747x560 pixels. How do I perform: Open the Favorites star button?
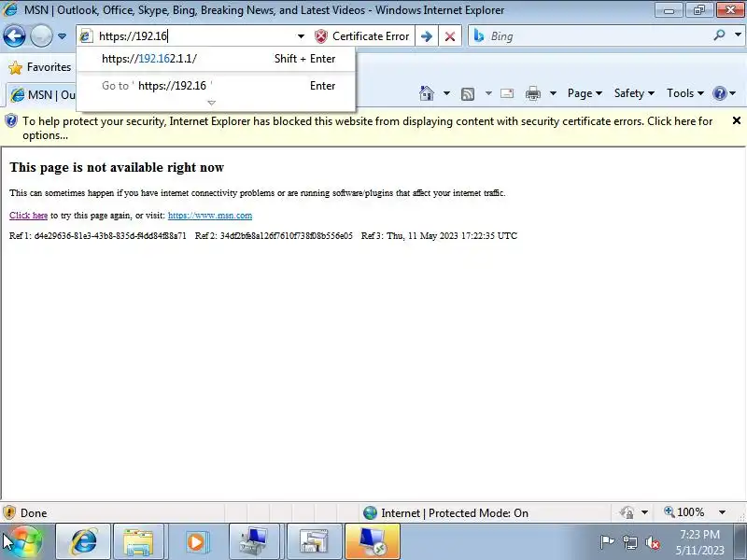[x=40, y=67]
